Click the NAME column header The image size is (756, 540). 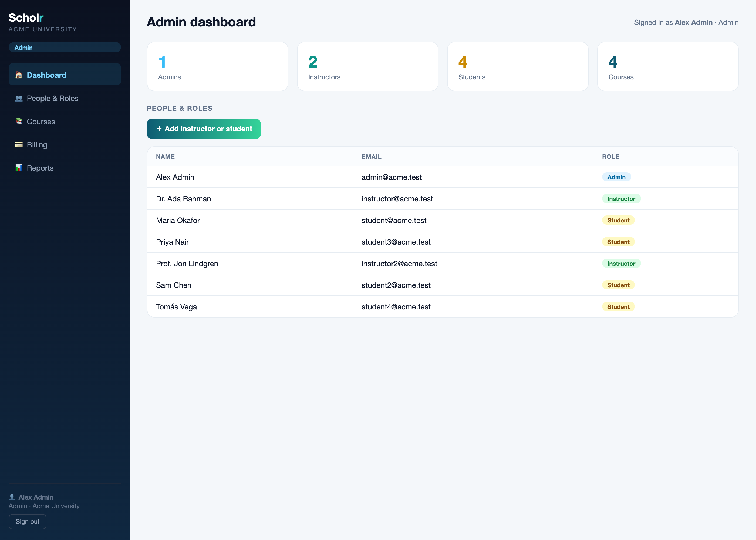click(x=165, y=157)
